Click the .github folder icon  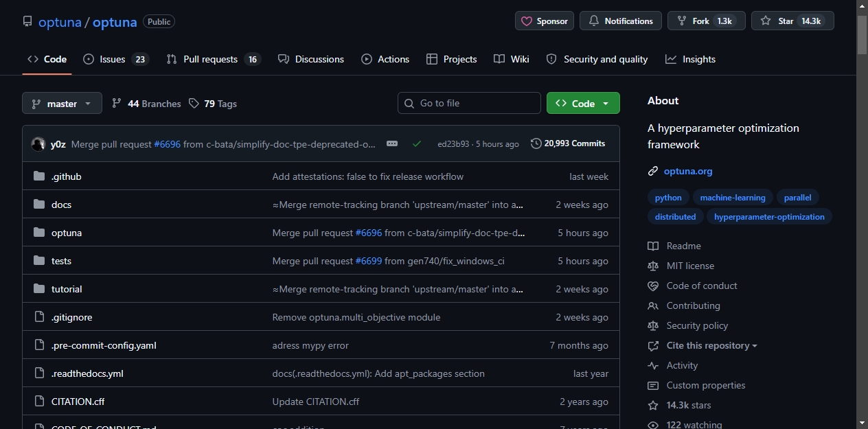(x=39, y=176)
